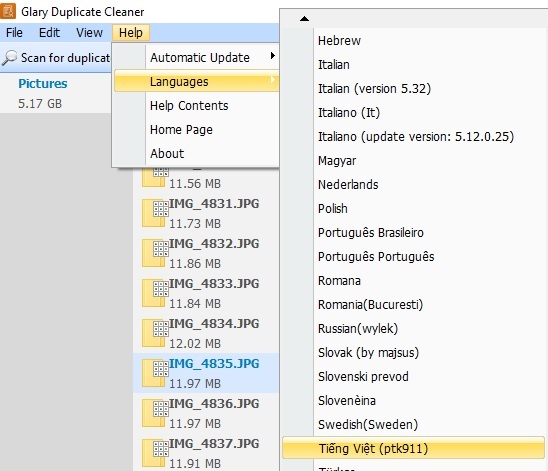Screen dimensions: 548x471
Task: Choose Nederlands language
Action: [413, 184]
